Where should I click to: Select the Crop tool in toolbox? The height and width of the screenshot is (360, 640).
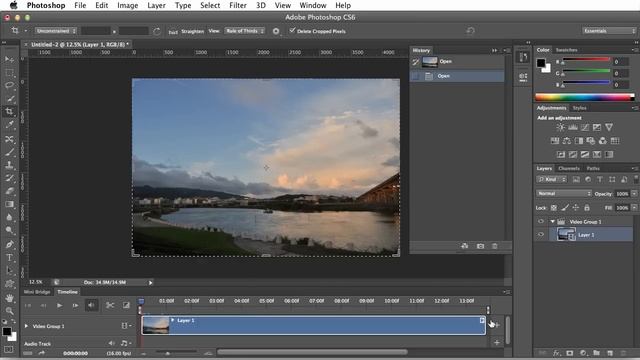point(9,111)
